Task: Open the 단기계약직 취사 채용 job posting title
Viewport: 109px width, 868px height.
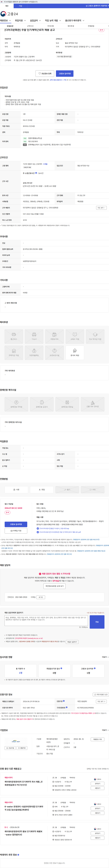Action: [24, 783]
